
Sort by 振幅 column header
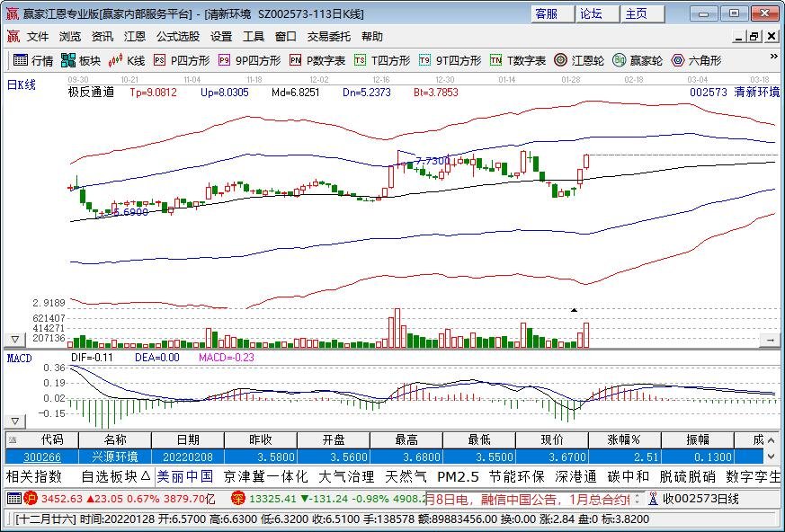click(698, 440)
